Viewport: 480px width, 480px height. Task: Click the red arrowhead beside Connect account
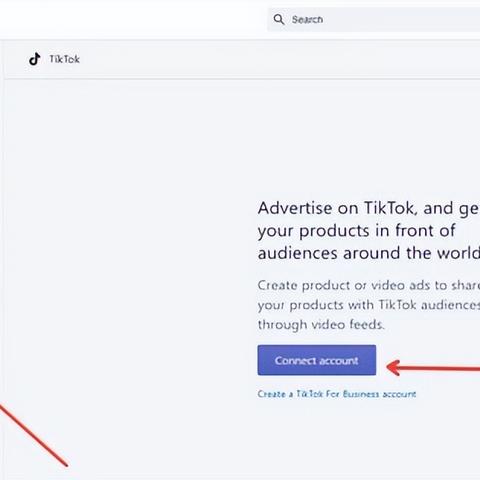click(x=393, y=368)
